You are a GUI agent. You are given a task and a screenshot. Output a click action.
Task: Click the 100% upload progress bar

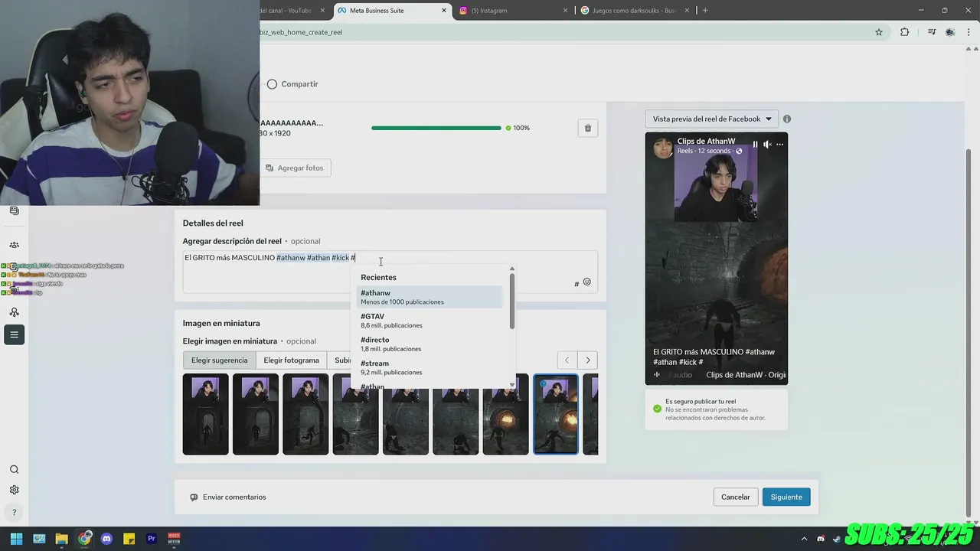(x=436, y=128)
